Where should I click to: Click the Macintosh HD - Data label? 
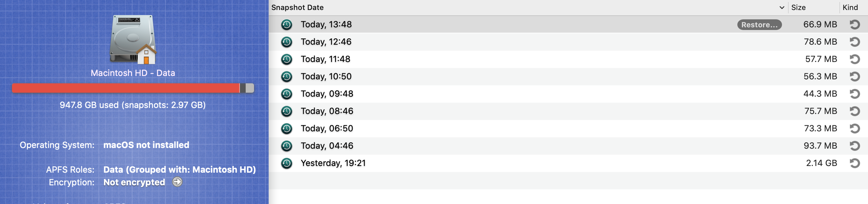tap(133, 73)
